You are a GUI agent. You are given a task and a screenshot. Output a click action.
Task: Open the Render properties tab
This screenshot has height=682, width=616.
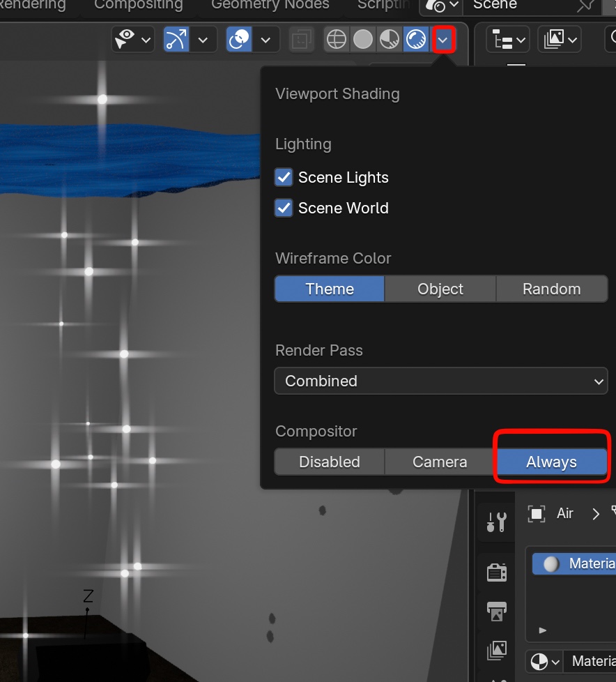[497, 573]
